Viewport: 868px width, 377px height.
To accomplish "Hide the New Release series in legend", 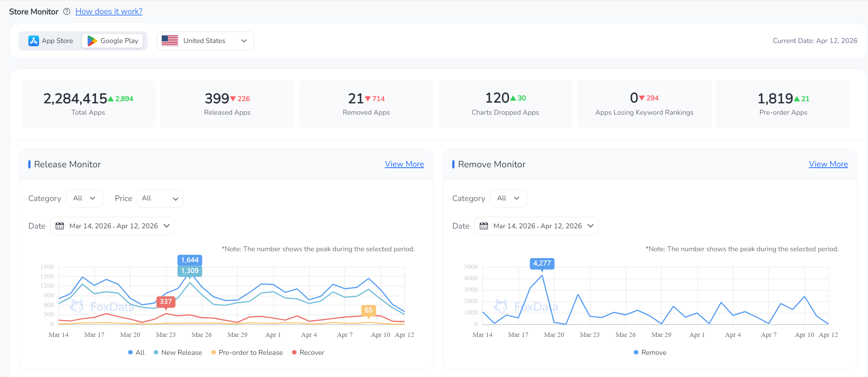I will click(x=178, y=353).
